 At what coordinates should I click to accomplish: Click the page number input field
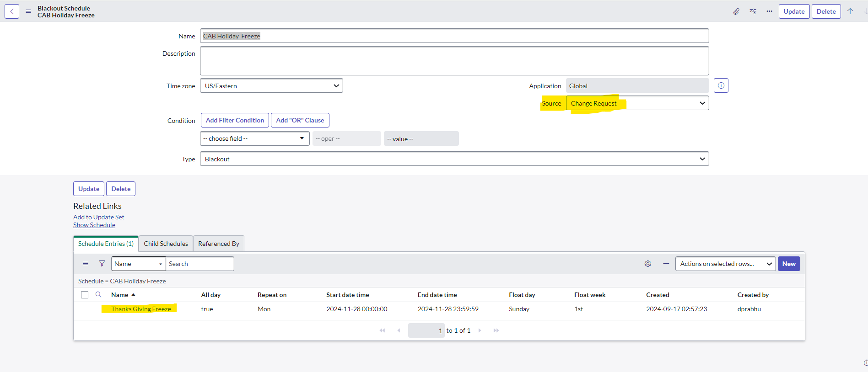point(426,330)
